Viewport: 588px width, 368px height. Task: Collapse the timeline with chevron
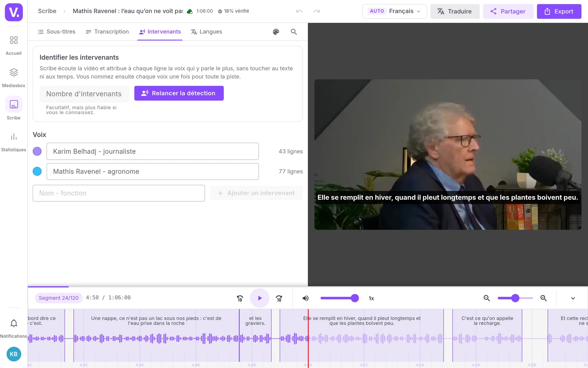tap(573, 298)
